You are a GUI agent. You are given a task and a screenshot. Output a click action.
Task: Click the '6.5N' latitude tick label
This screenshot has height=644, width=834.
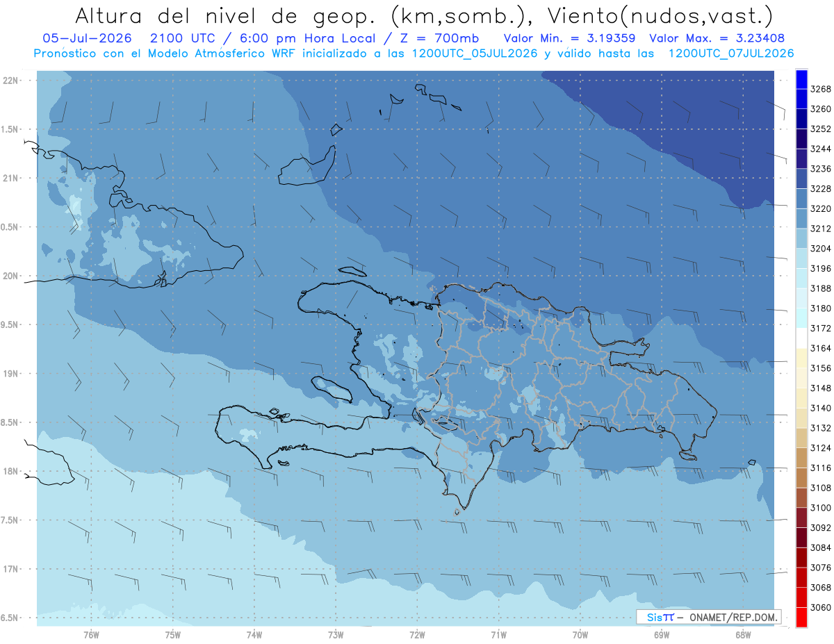click(x=10, y=618)
